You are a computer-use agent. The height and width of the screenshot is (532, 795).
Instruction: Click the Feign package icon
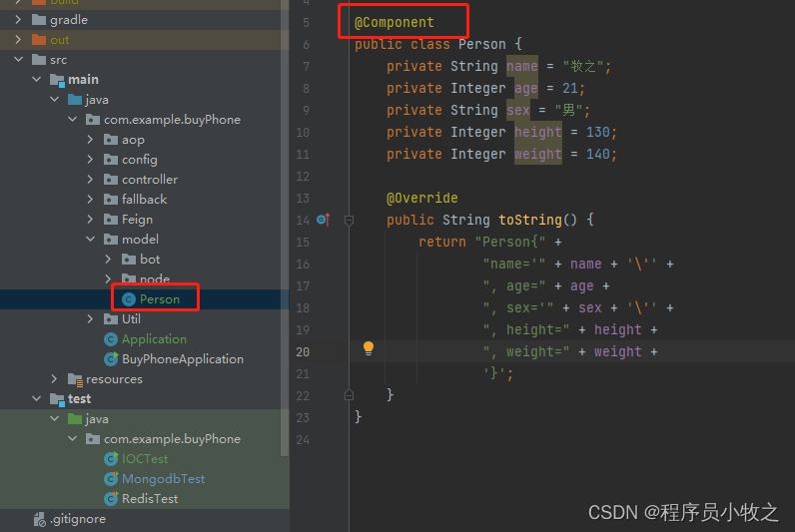tap(111, 219)
